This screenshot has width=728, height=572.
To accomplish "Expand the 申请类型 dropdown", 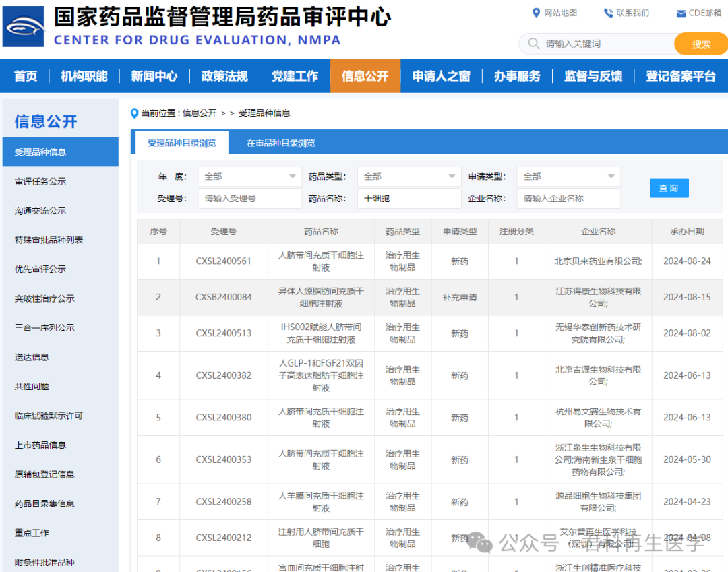I will point(569,177).
